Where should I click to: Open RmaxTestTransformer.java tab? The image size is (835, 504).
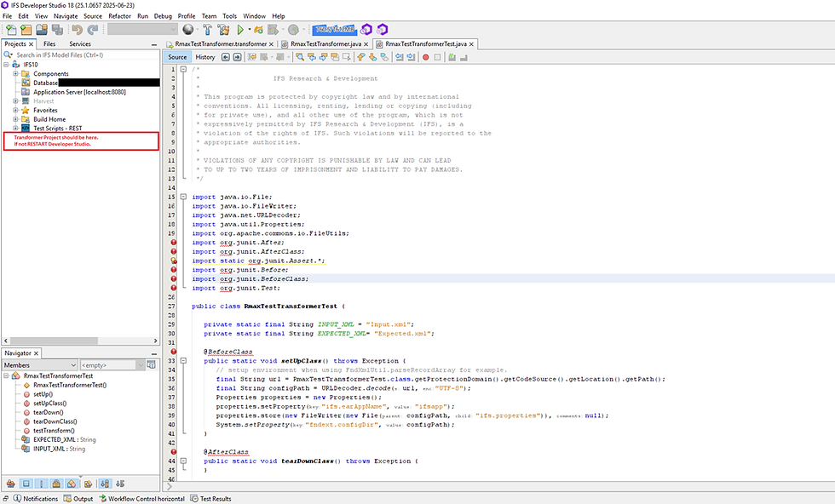(x=325, y=43)
